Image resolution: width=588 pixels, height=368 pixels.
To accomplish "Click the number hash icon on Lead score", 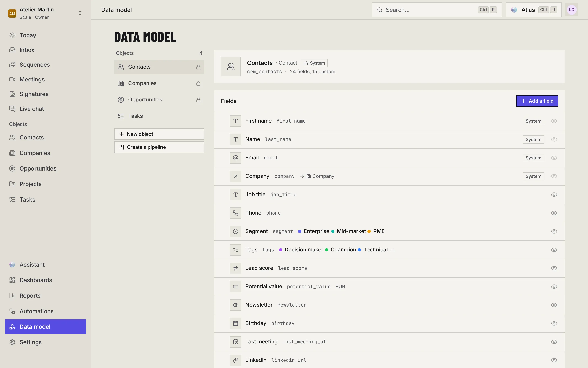I will pos(235,268).
